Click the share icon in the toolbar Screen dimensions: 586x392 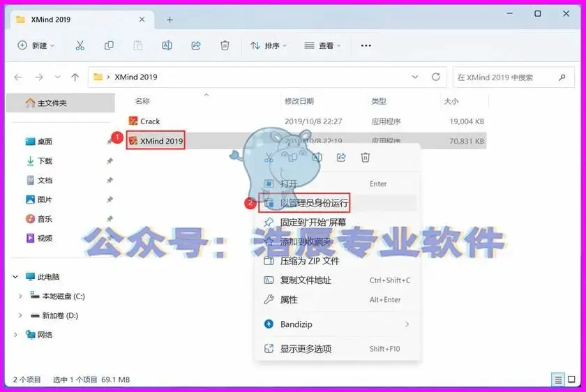tap(196, 45)
